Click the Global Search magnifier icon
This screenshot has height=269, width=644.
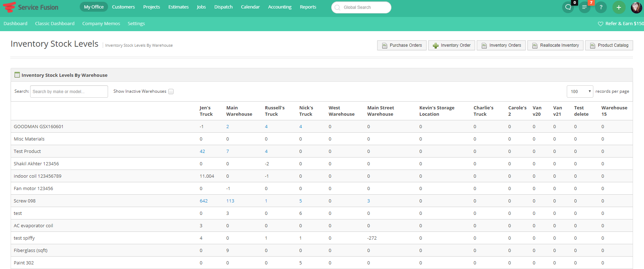click(x=337, y=7)
